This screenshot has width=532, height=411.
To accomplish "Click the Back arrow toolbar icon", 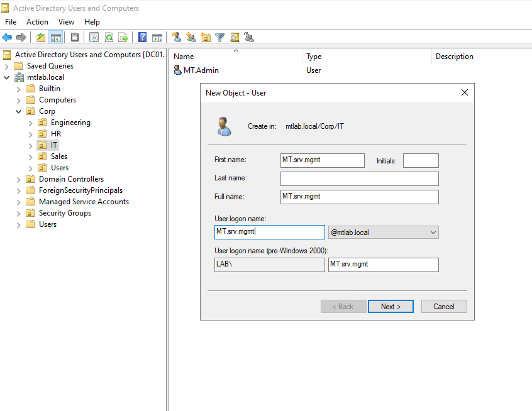I will tap(7, 37).
